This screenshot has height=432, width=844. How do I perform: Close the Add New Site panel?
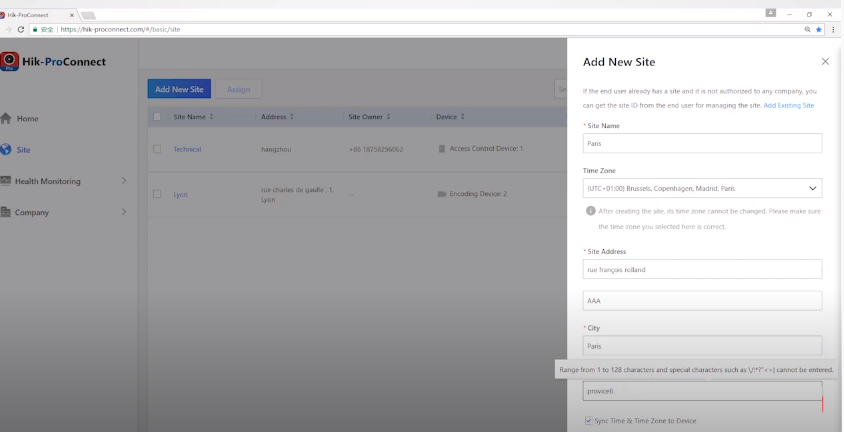point(825,62)
